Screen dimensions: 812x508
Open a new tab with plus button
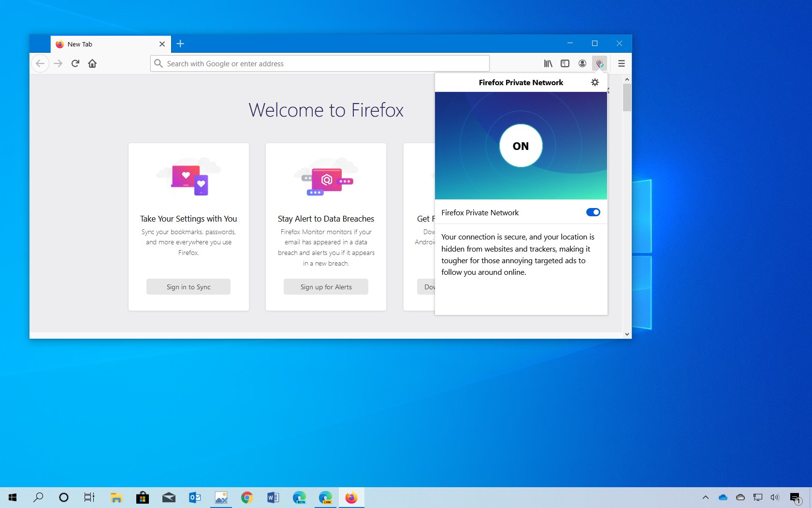(180, 44)
